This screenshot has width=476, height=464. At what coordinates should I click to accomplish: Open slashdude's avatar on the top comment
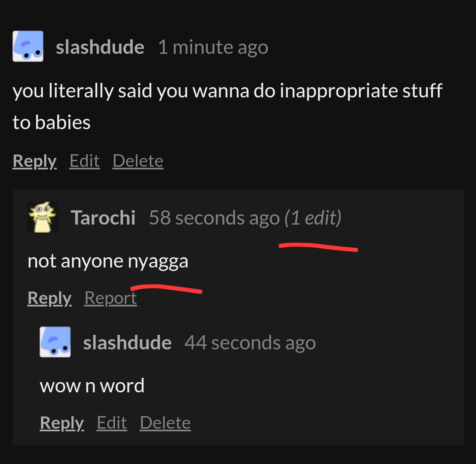(28, 46)
